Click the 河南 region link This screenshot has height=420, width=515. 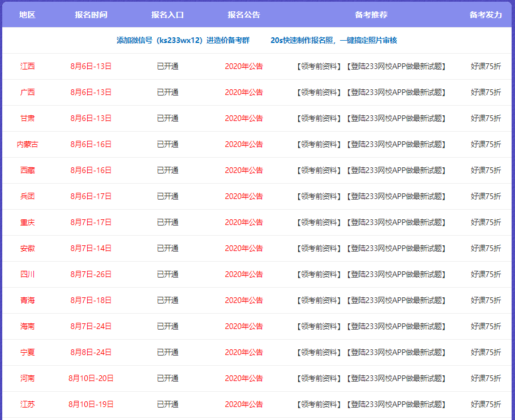click(27, 378)
